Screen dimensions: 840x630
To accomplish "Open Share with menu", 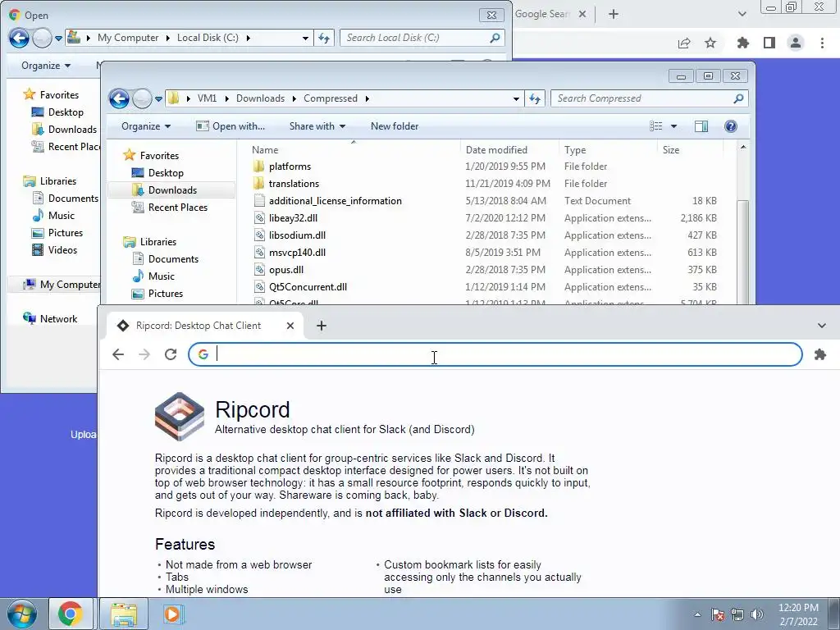I will pyautogui.click(x=317, y=126).
